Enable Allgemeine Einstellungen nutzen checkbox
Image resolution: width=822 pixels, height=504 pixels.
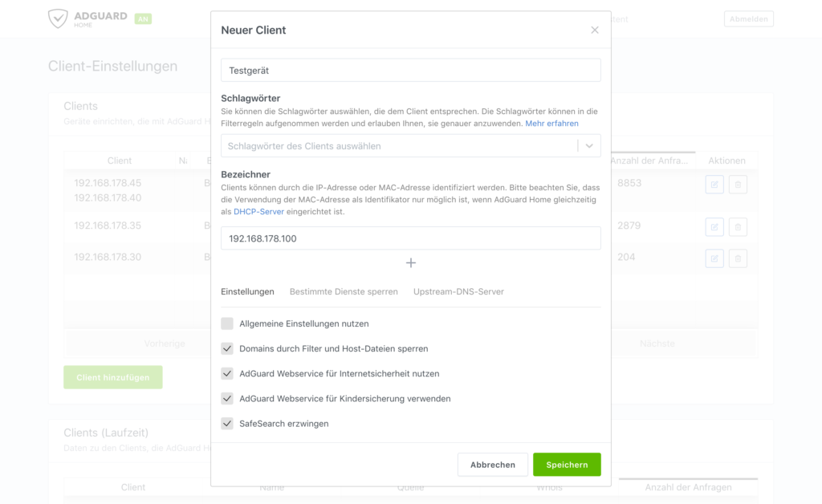click(227, 323)
